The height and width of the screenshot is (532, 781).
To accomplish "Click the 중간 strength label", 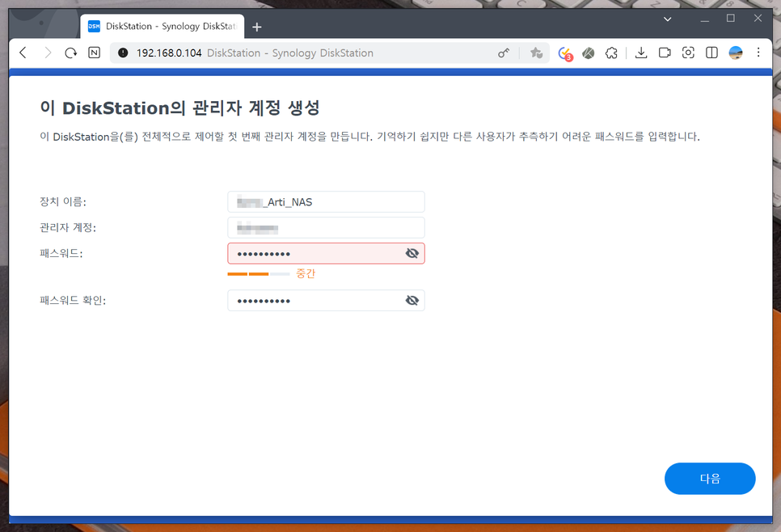I will [306, 273].
